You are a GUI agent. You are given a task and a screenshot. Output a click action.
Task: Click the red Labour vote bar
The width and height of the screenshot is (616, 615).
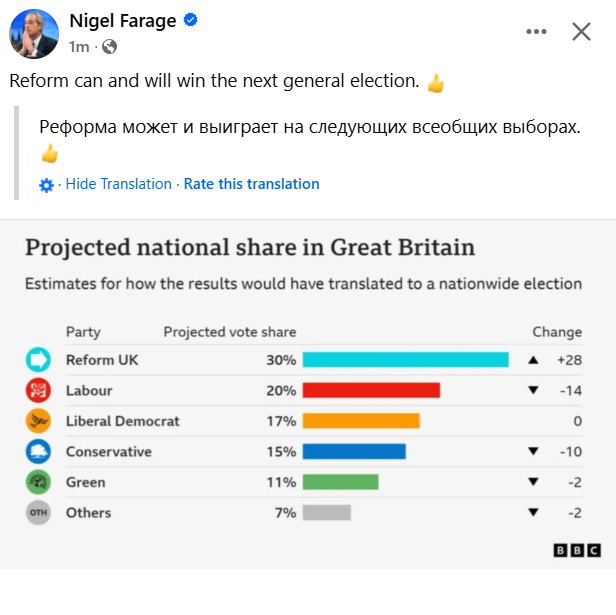point(371,390)
